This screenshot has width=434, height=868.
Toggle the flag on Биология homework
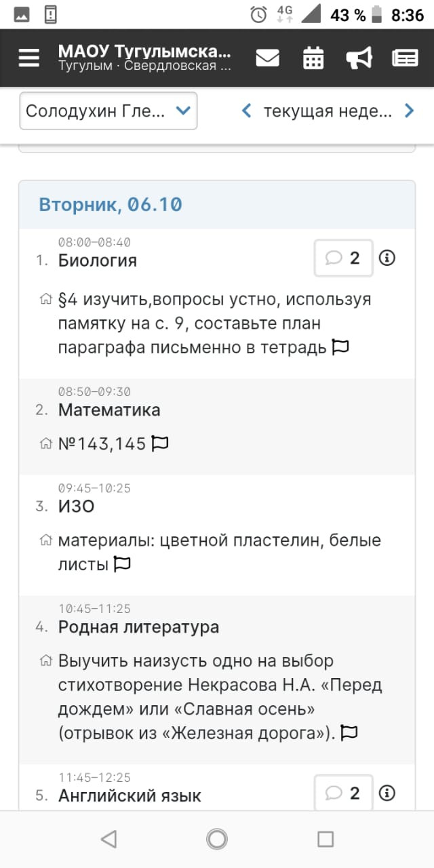(340, 348)
